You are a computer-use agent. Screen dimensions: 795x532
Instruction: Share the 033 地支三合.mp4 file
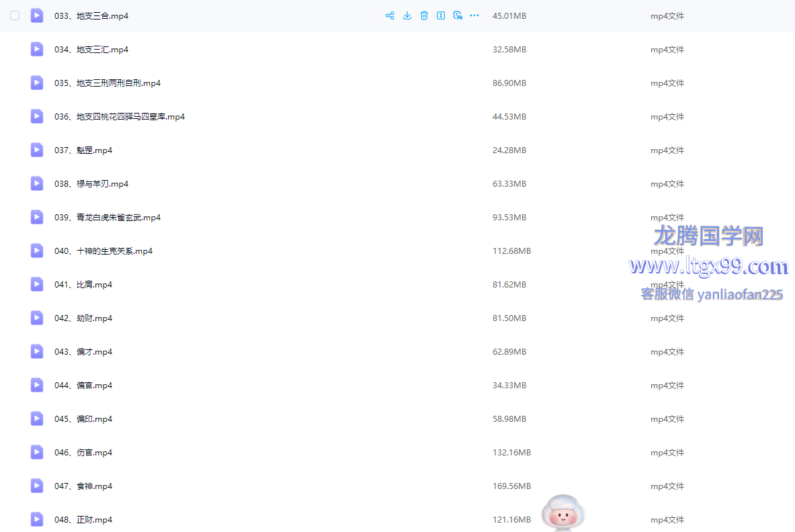click(x=390, y=15)
